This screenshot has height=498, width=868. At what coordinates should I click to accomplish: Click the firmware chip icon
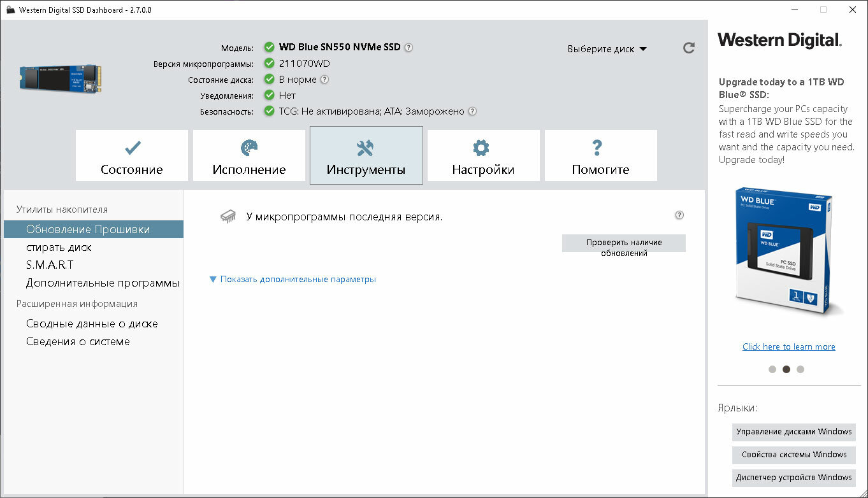coord(228,217)
